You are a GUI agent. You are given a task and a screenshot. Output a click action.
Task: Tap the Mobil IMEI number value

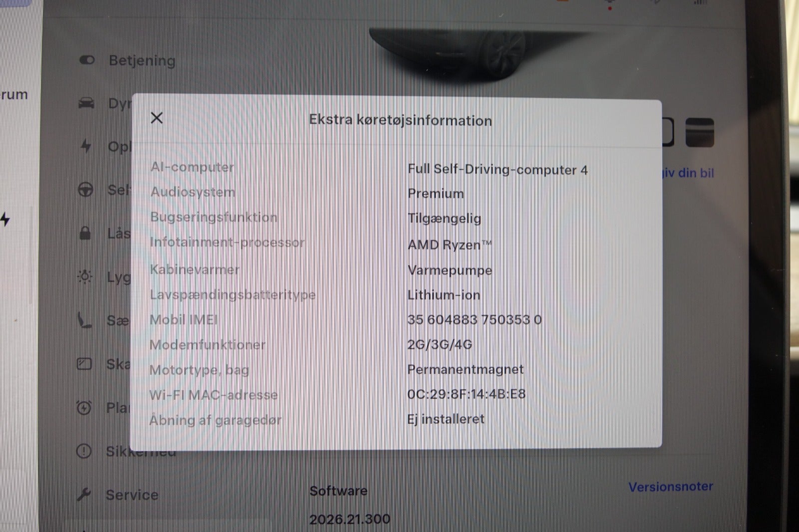coord(474,319)
